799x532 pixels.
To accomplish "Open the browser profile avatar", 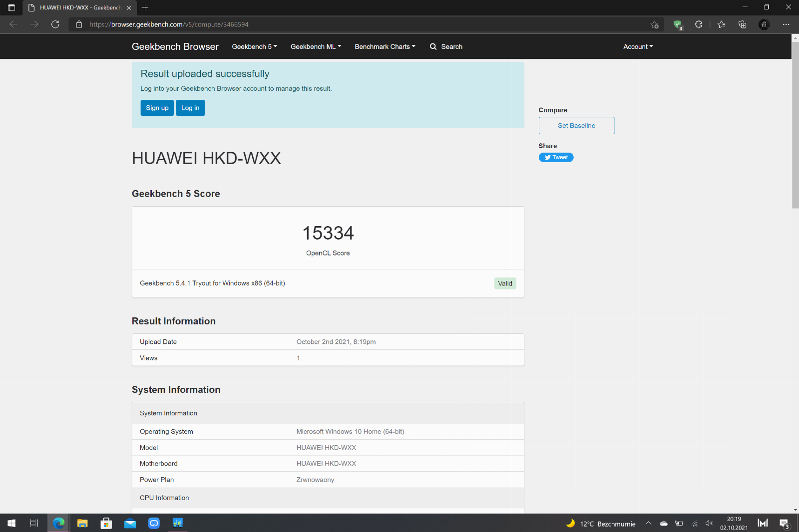I will click(x=764, y=24).
